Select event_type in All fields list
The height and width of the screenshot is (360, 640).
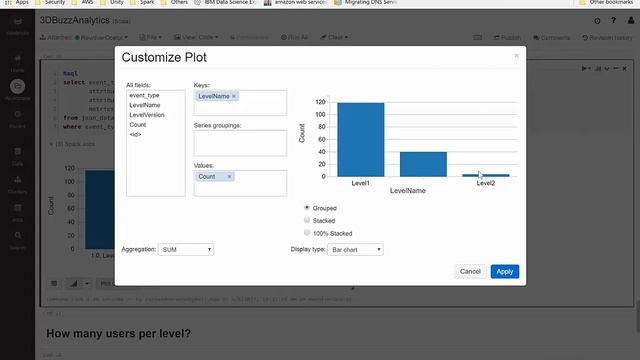coord(144,95)
